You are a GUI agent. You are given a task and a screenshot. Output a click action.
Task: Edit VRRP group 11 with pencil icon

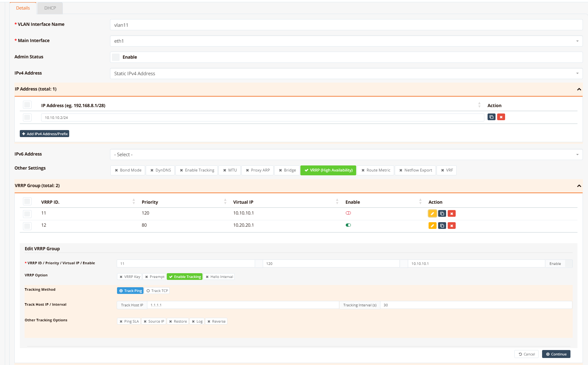pyautogui.click(x=432, y=214)
